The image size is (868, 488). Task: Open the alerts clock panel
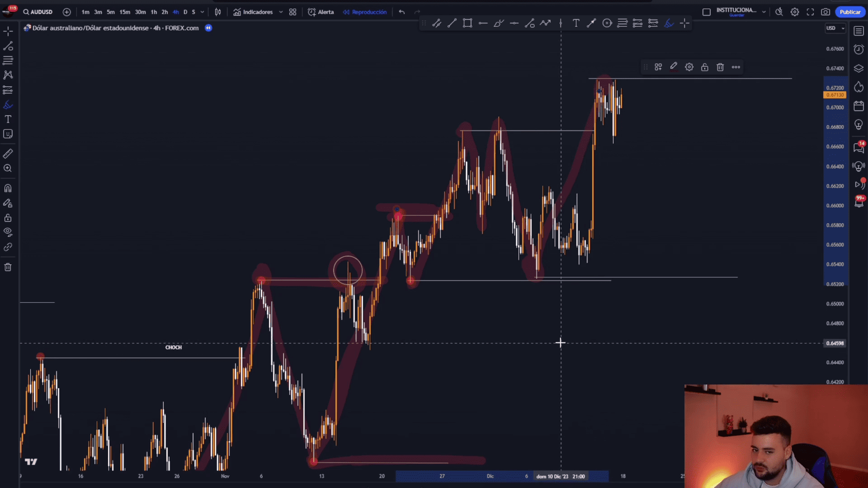(x=859, y=50)
